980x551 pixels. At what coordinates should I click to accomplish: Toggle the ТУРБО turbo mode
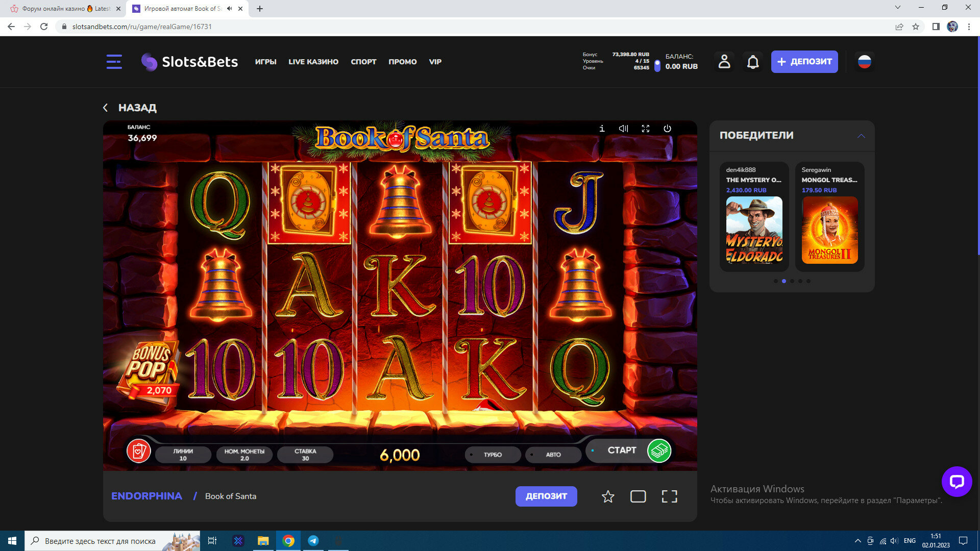pos(493,455)
